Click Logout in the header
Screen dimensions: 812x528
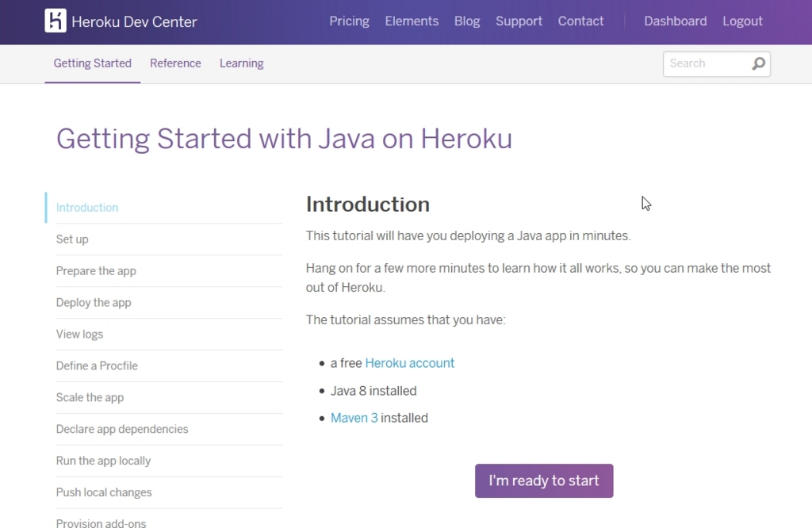point(742,21)
